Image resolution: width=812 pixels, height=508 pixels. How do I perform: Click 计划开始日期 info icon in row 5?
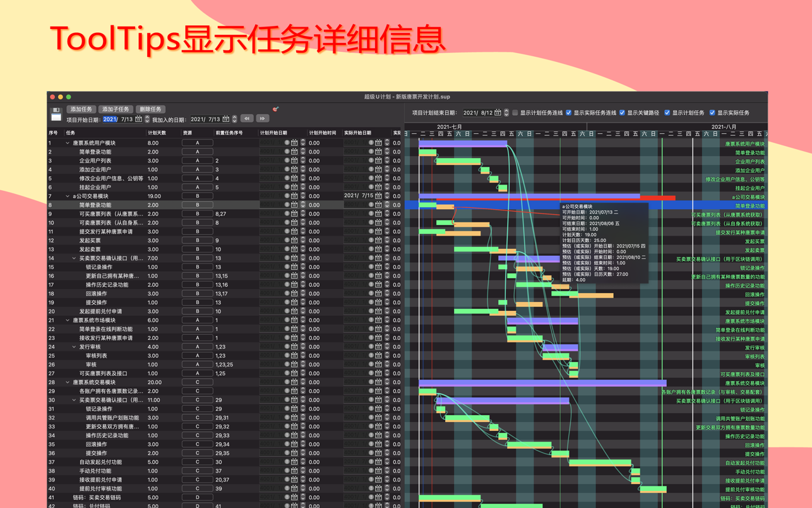(287, 178)
